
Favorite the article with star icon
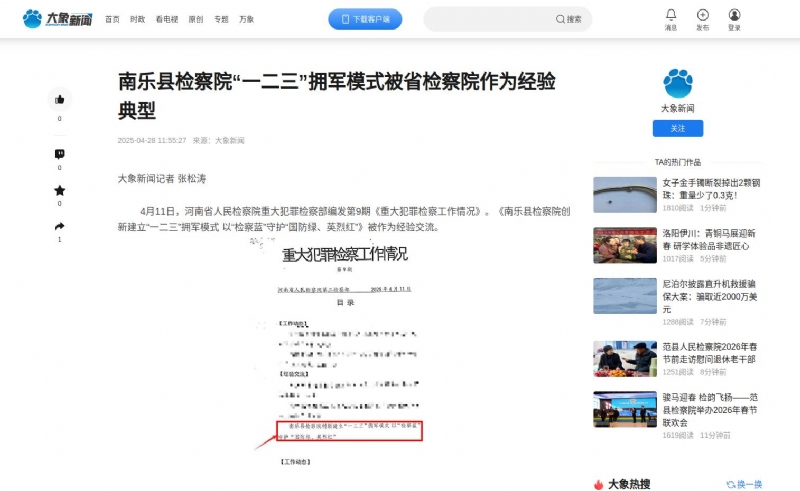tap(59, 190)
